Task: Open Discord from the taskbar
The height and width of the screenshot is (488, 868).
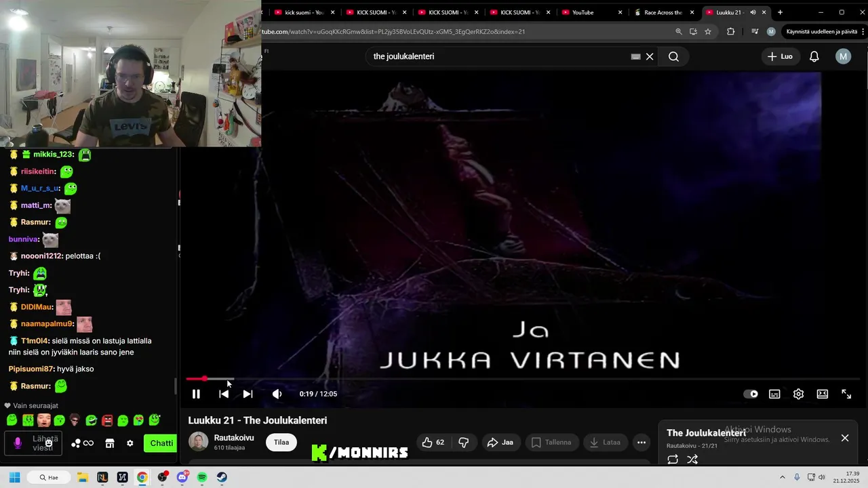Action: (182, 477)
